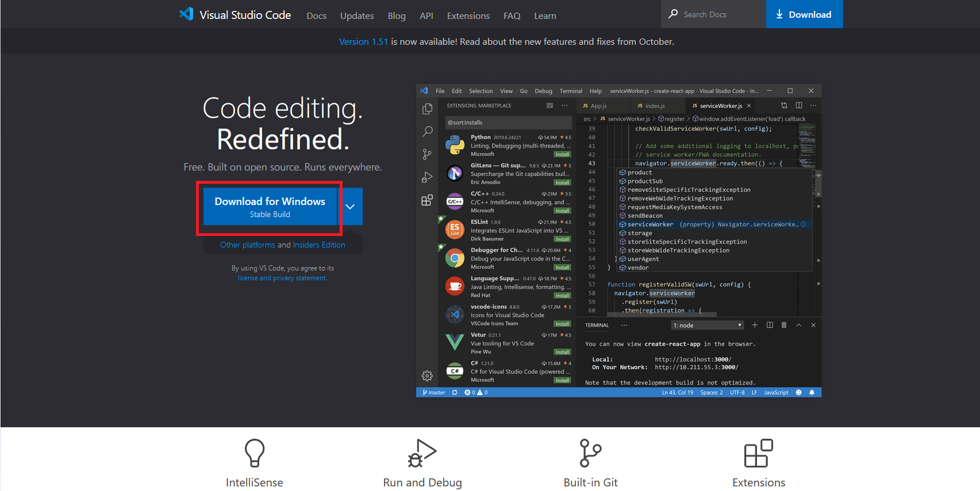The width and height of the screenshot is (980, 491).
Task: Open the download options dropdown chevron
Action: coord(350,207)
